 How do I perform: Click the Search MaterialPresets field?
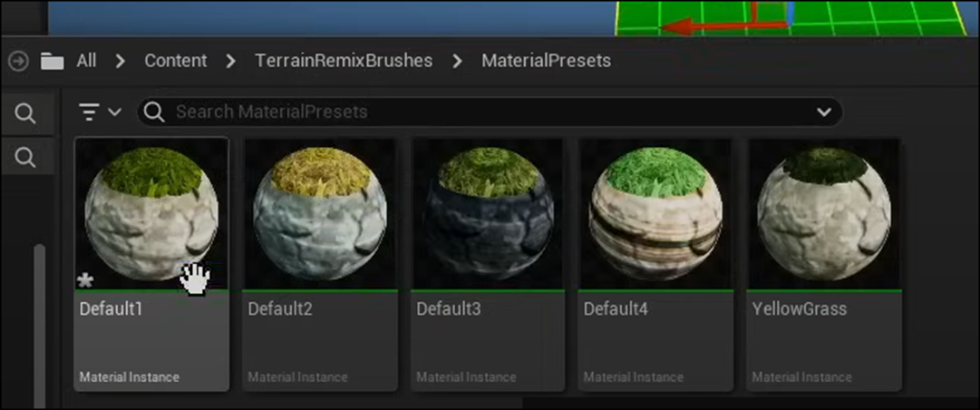pos(490,112)
